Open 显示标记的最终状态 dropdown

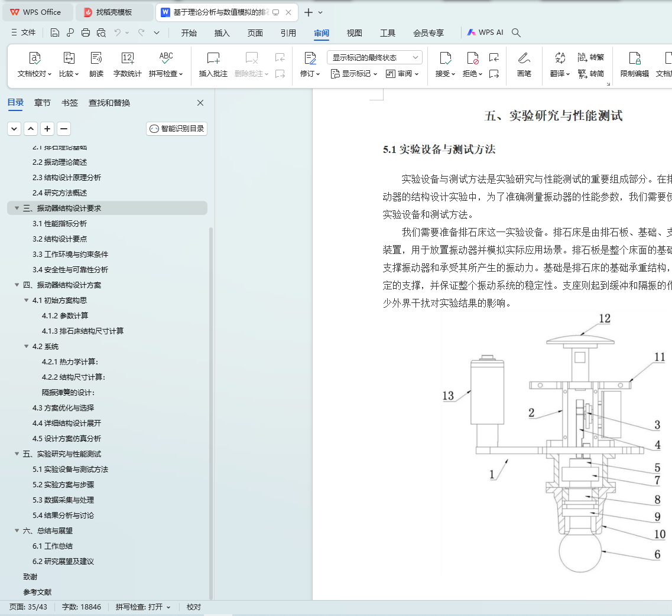[374, 57]
